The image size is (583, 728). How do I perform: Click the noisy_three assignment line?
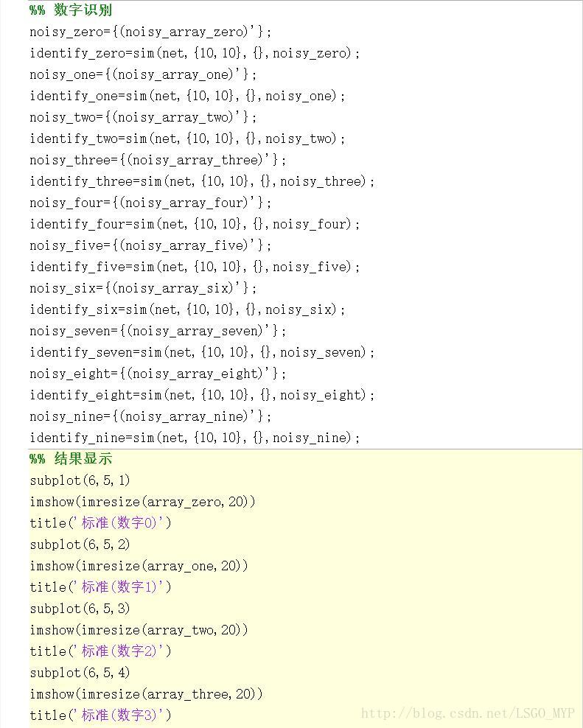[158, 160]
